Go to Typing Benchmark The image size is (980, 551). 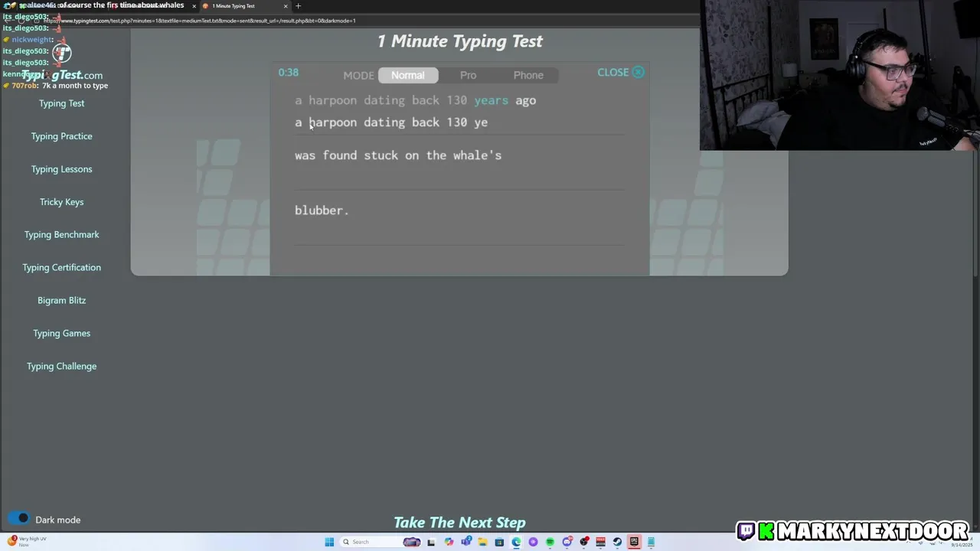point(61,235)
